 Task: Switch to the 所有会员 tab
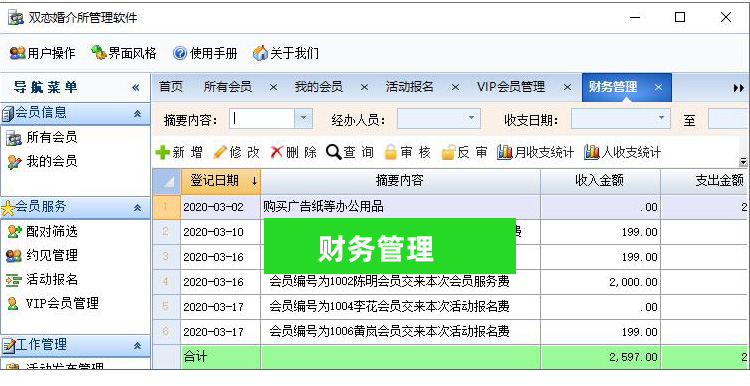228,88
